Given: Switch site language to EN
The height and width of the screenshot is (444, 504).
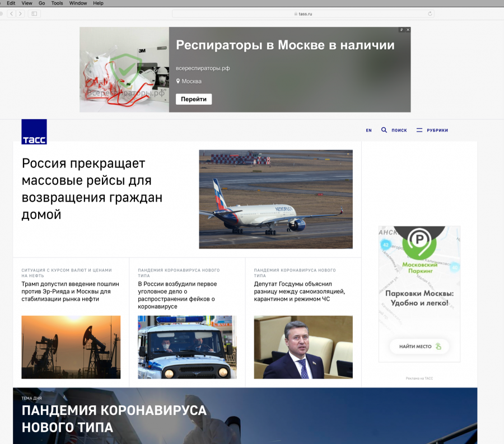Looking at the screenshot, I should point(368,130).
